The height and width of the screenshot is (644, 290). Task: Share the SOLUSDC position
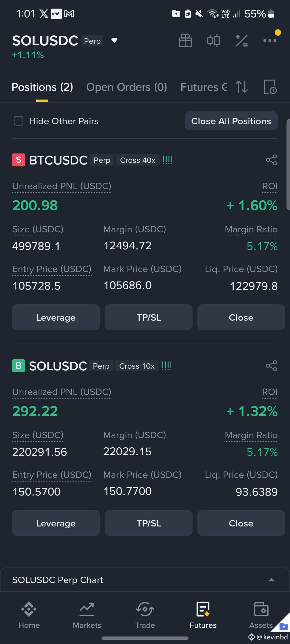(x=271, y=366)
